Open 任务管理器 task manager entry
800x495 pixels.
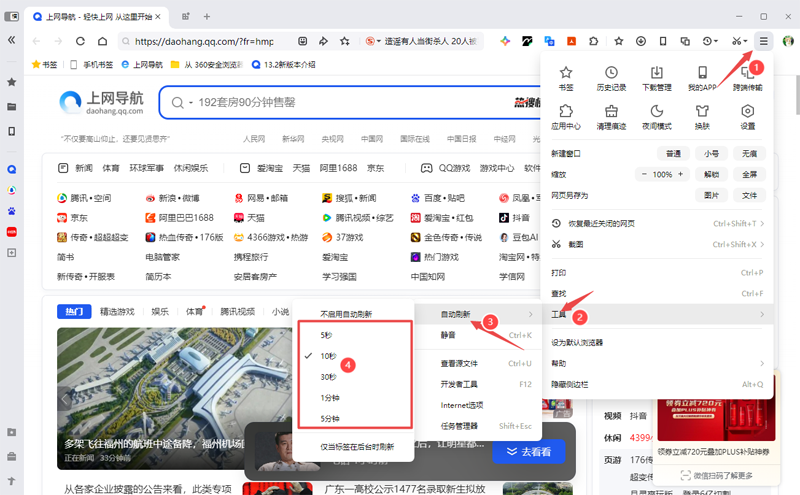click(x=478, y=426)
